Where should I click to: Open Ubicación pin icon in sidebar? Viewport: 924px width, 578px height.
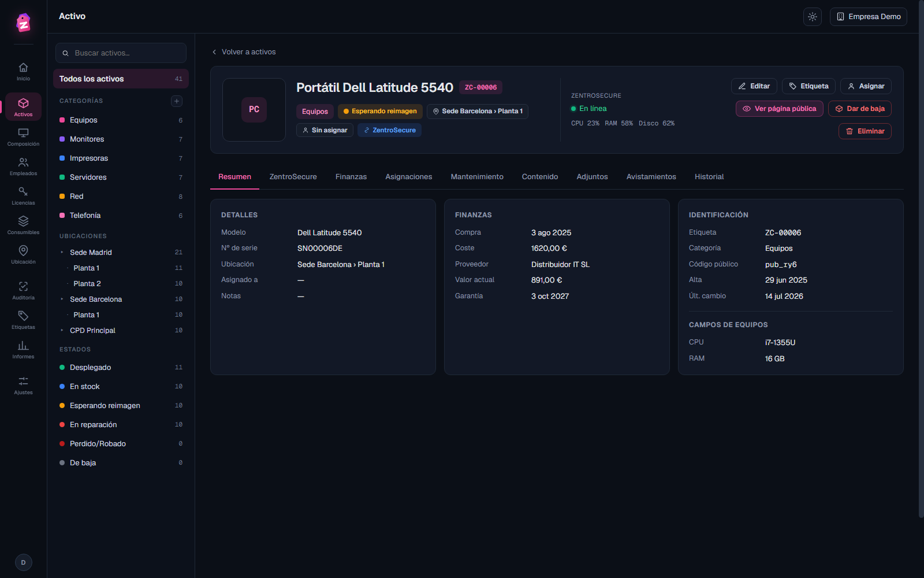(23, 255)
